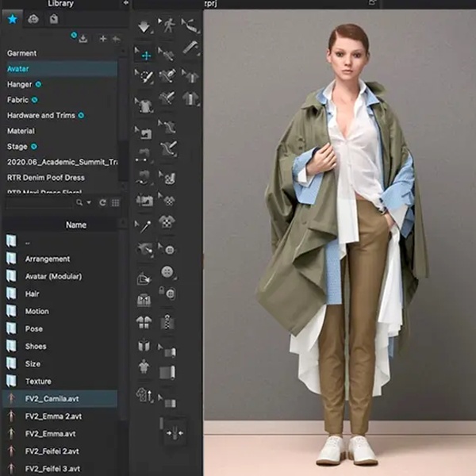
Task: Switch library to grid view
Action: tap(115, 203)
